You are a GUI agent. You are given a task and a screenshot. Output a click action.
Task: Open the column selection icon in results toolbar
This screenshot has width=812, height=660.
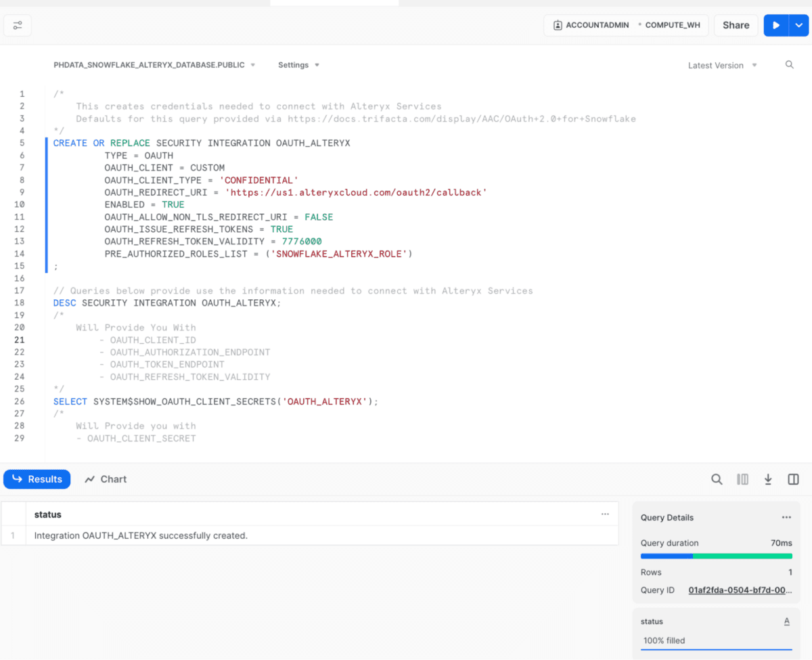[742, 479]
